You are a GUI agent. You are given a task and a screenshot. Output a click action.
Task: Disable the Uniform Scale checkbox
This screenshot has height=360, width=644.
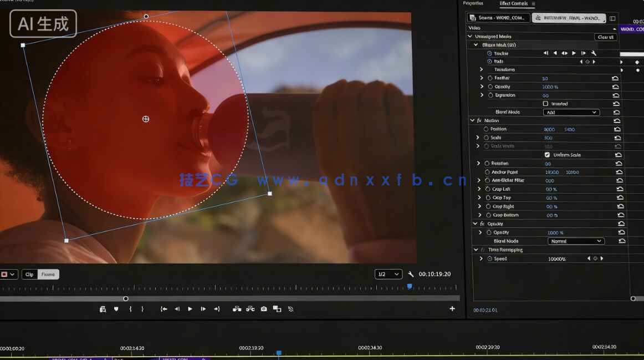[x=546, y=155]
